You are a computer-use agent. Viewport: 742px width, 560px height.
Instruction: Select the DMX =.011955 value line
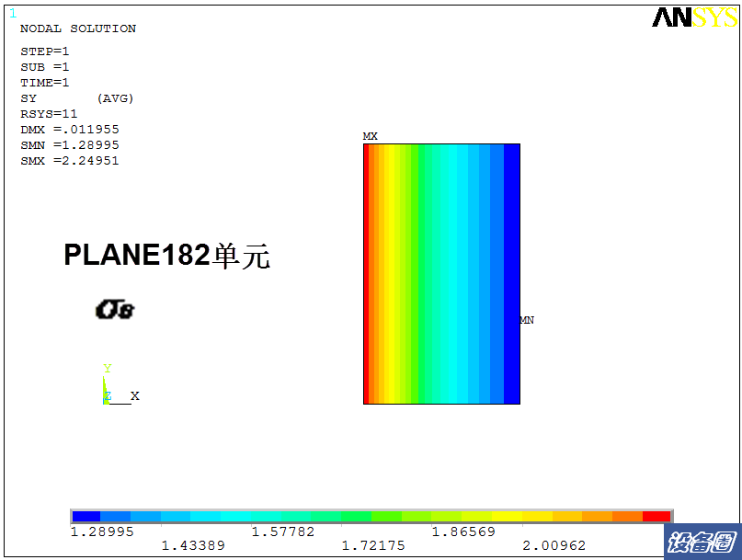(x=70, y=130)
